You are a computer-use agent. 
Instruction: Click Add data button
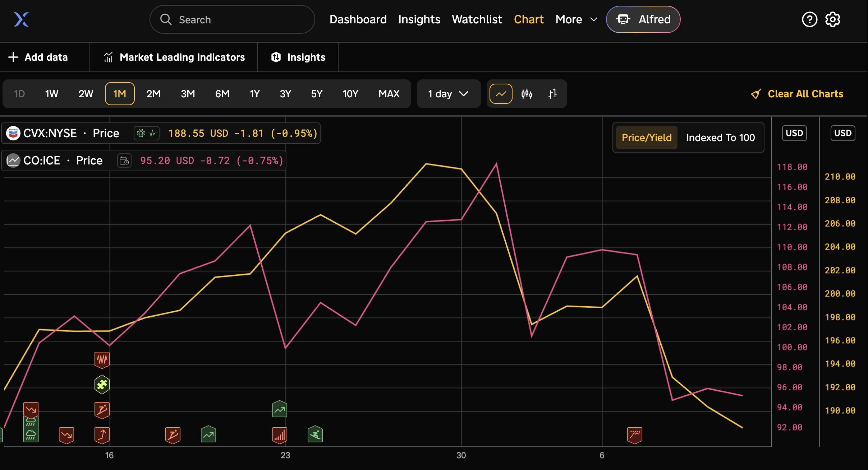tap(38, 57)
